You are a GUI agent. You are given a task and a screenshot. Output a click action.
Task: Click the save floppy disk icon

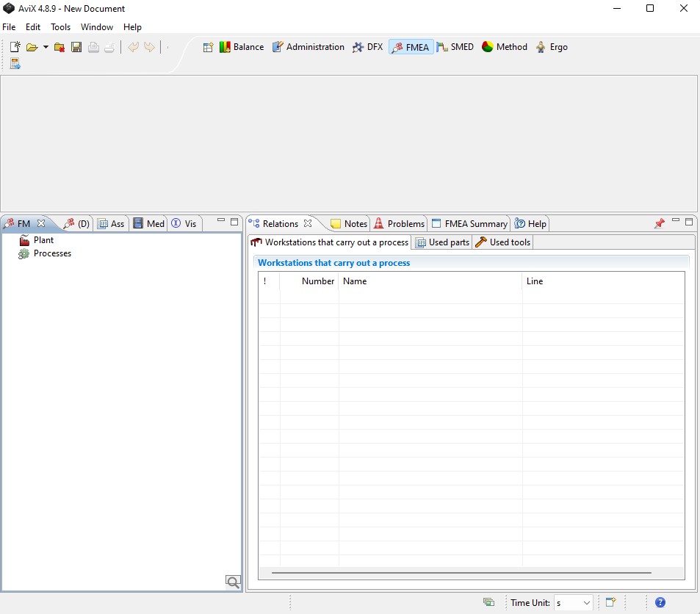(x=76, y=47)
